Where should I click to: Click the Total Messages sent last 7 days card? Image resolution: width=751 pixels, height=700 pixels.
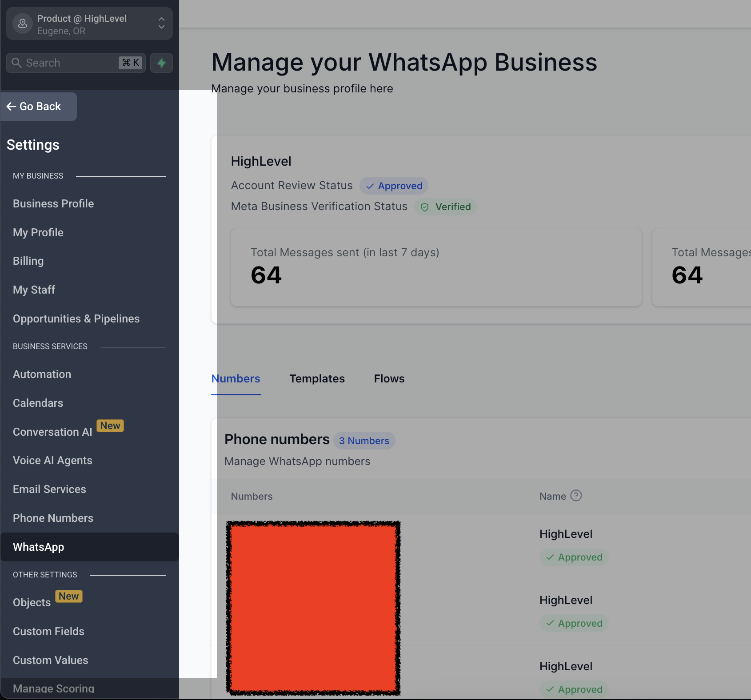coord(436,267)
